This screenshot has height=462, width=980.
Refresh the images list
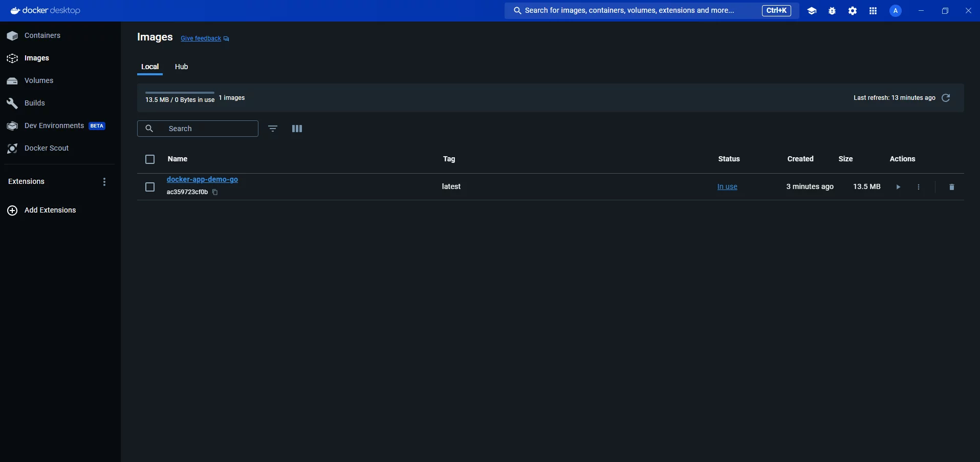946,98
